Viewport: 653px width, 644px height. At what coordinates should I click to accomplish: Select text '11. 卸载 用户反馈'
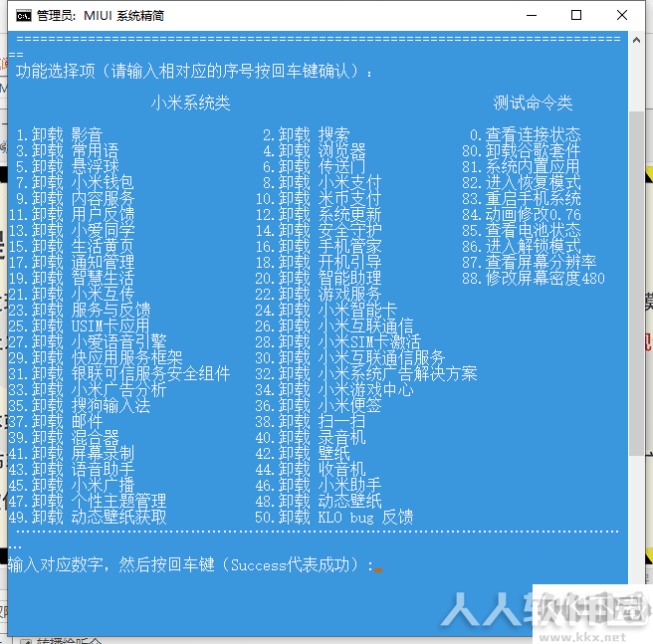pos(72,215)
